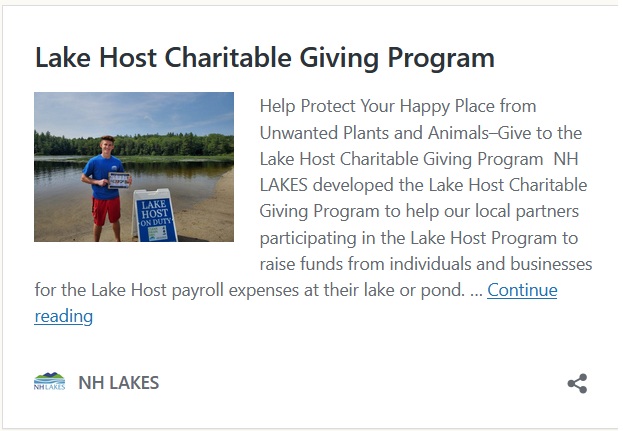This screenshot has height=431, width=623.
Task: Click the share icon on the post card
Action: pyautogui.click(x=577, y=383)
